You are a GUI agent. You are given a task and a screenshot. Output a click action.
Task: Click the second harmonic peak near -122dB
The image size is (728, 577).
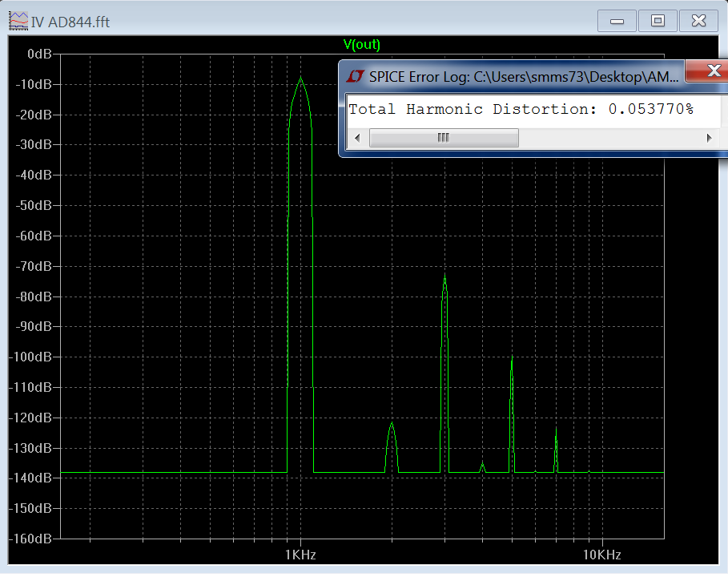[x=392, y=424]
